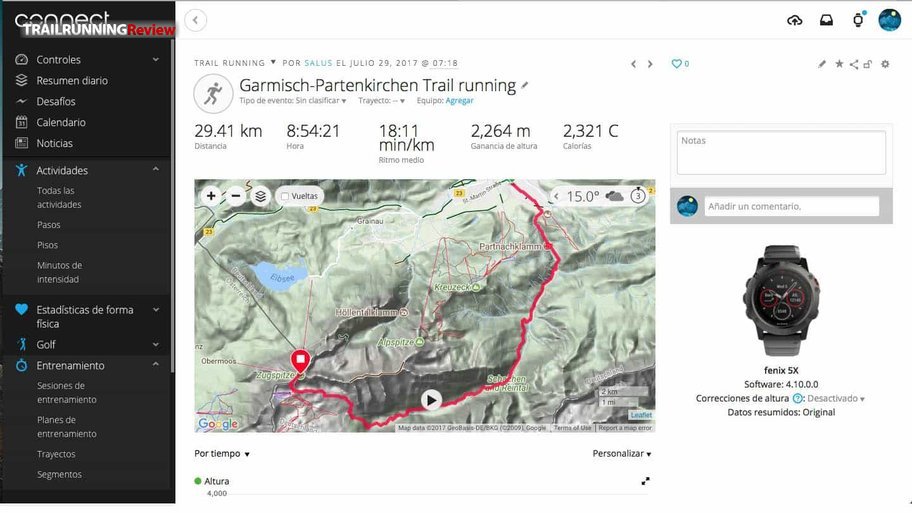Open the Personalizar dropdown
Viewport: 912px width, 513px height.
[622, 454]
